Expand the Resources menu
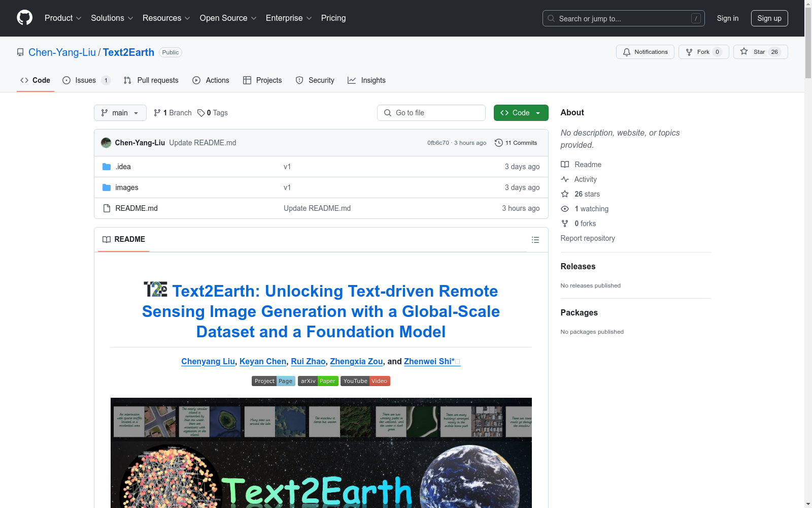The width and height of the screenshot is (812, 508). click(166, 18)
